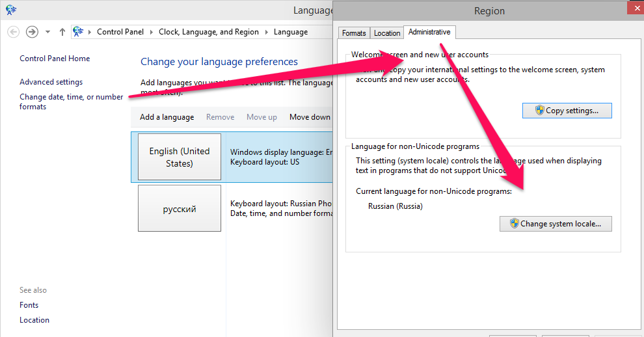Select the русский language tile
This screenshot has width=644, height=337.
180,209
